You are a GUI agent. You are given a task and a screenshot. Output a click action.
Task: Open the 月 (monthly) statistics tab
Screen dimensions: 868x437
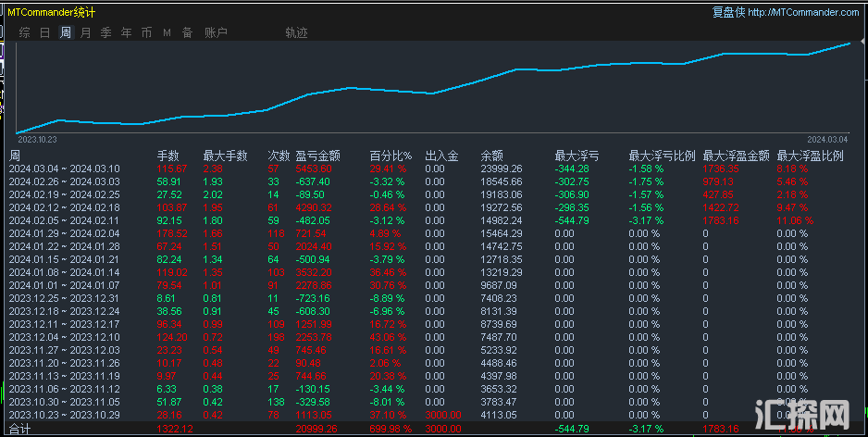(86, 32)
